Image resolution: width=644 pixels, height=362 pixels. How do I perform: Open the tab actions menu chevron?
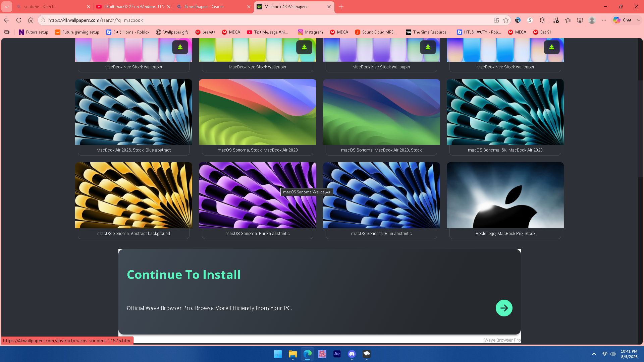(x=7, y=7)
